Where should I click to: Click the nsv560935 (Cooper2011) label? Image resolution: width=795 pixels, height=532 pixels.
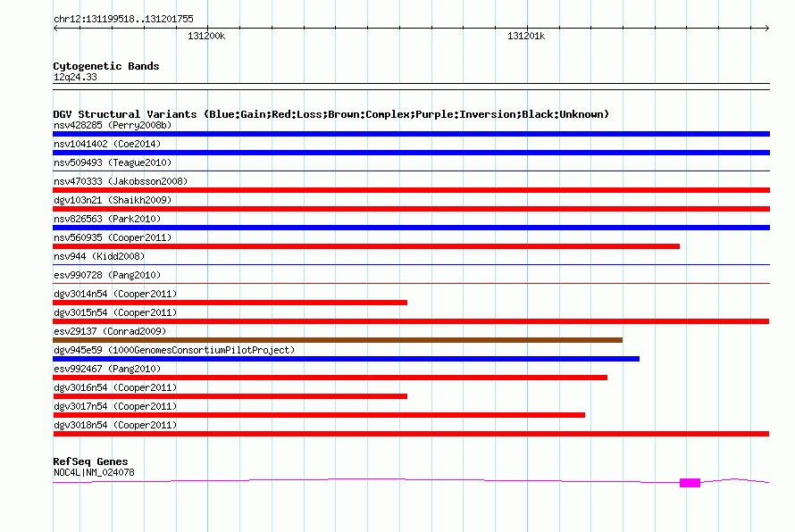113,237
